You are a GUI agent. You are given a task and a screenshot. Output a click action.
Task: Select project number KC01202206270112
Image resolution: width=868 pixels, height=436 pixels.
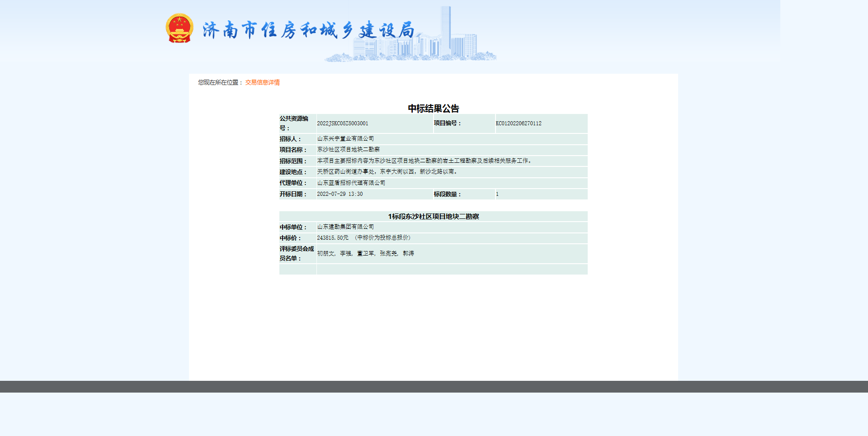(x=519, y=123)
